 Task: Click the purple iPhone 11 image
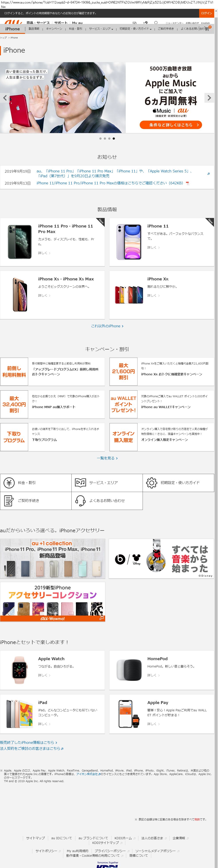point(129,242)
